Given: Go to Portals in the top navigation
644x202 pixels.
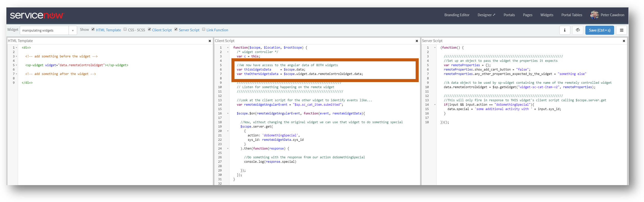Looking at the screenshot, I should 509,15.
